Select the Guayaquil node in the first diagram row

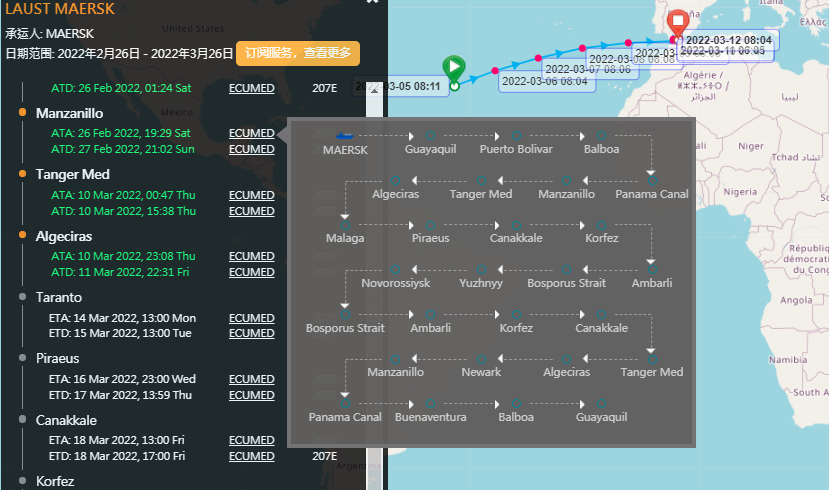point(430,134)
